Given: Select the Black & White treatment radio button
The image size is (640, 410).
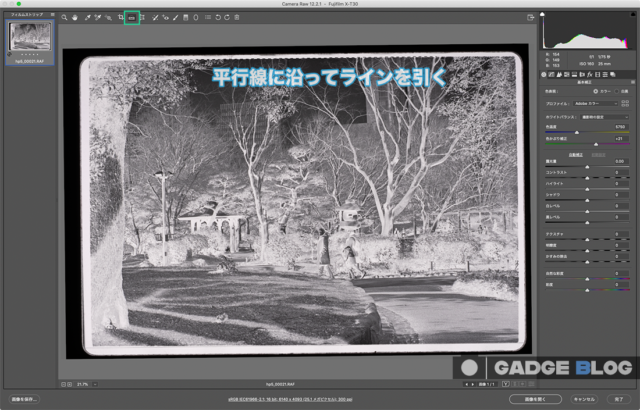Looking at the screenshot, I should click(x=616, y=91).
